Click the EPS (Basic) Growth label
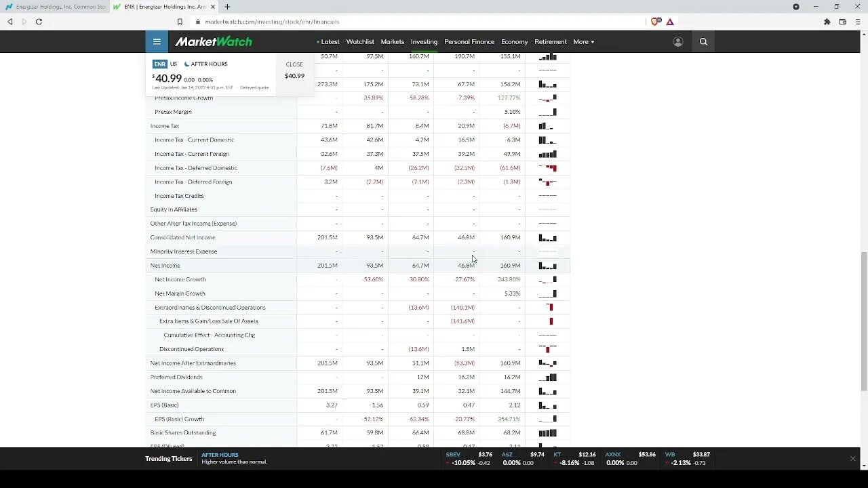The width and height of the screenshot is (868, 488). [180, 419]
